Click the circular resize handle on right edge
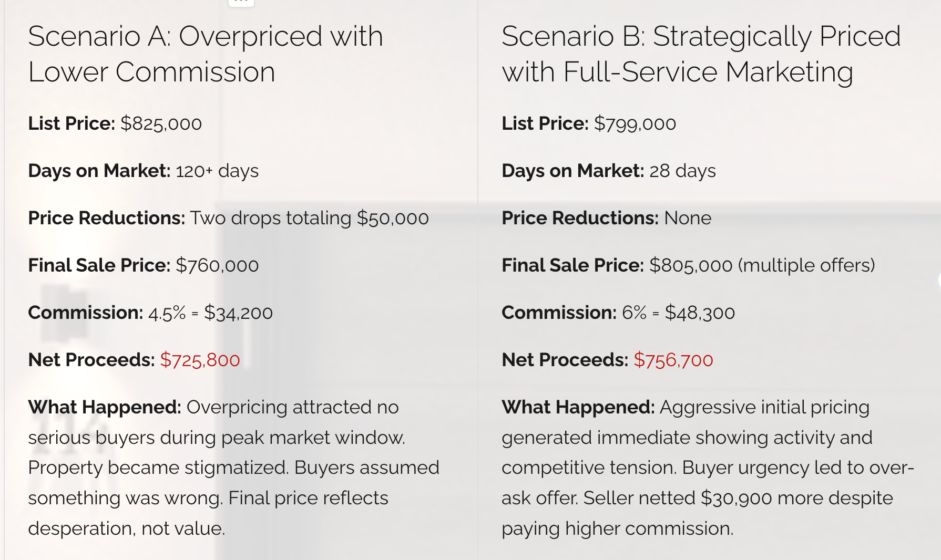 (939, 280)
